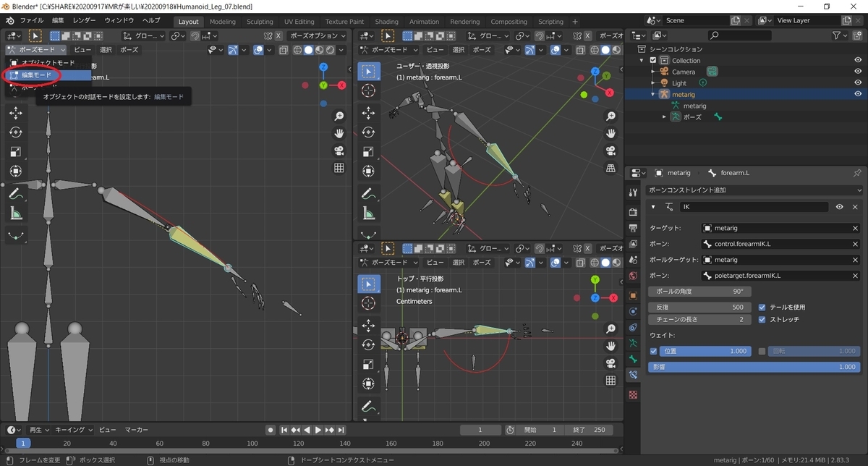Open the ヘルプ menu
This screenshot has height=466, width=868.
pos(151,21)
